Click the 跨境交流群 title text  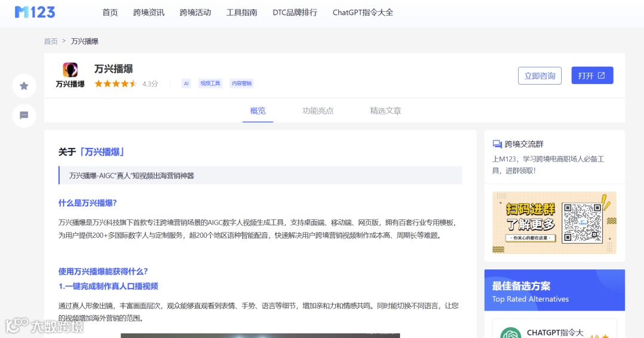(x=524, y=144)
